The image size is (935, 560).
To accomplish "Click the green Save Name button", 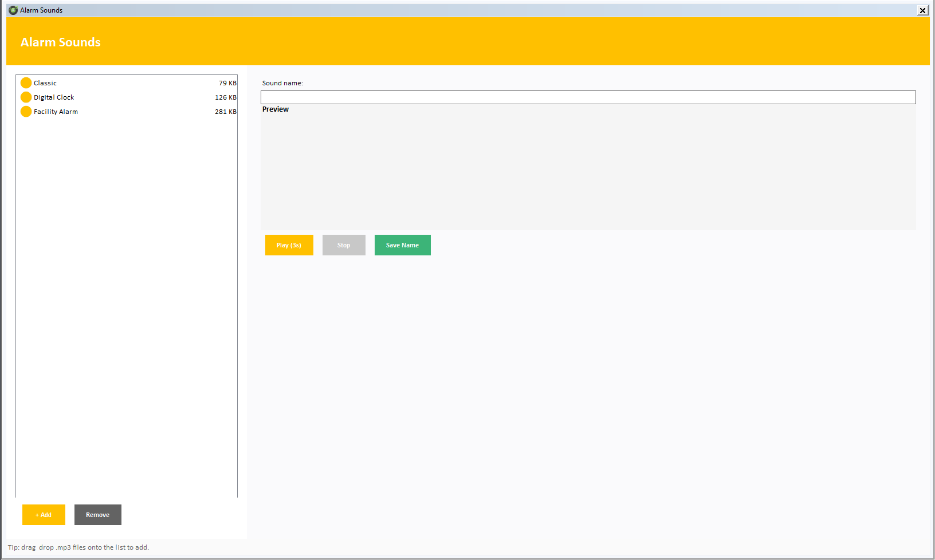I will [x=402, y=245].
